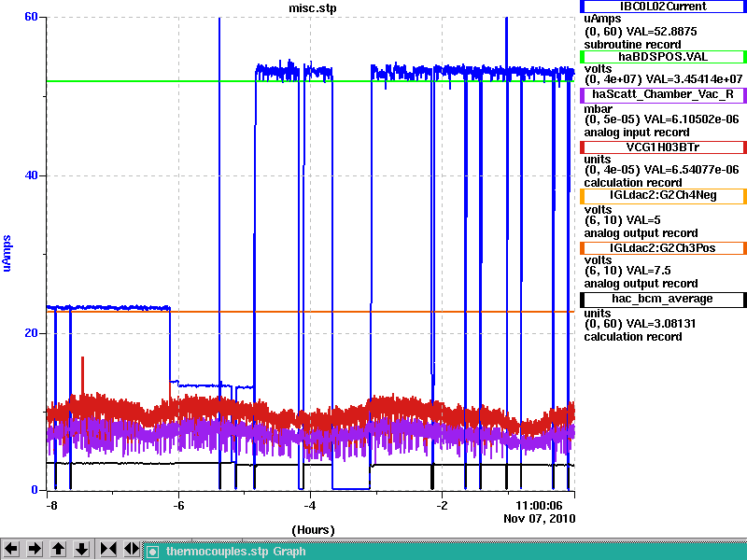
Task: Zoom in time axis with inward-pointing triangles
Action: (108, 549)
